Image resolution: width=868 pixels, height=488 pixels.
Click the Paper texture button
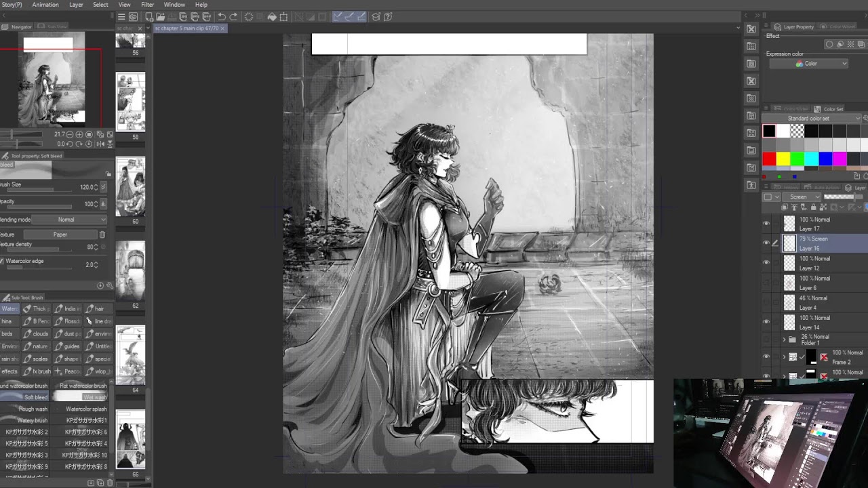60,235
